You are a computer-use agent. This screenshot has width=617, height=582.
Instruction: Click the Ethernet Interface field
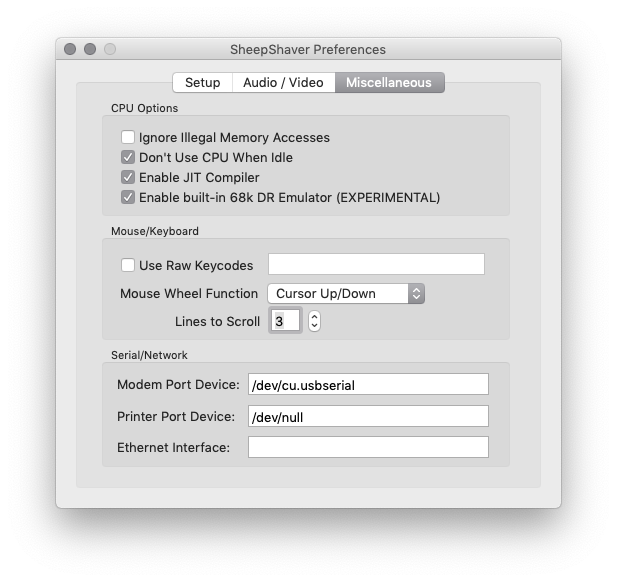368,447
